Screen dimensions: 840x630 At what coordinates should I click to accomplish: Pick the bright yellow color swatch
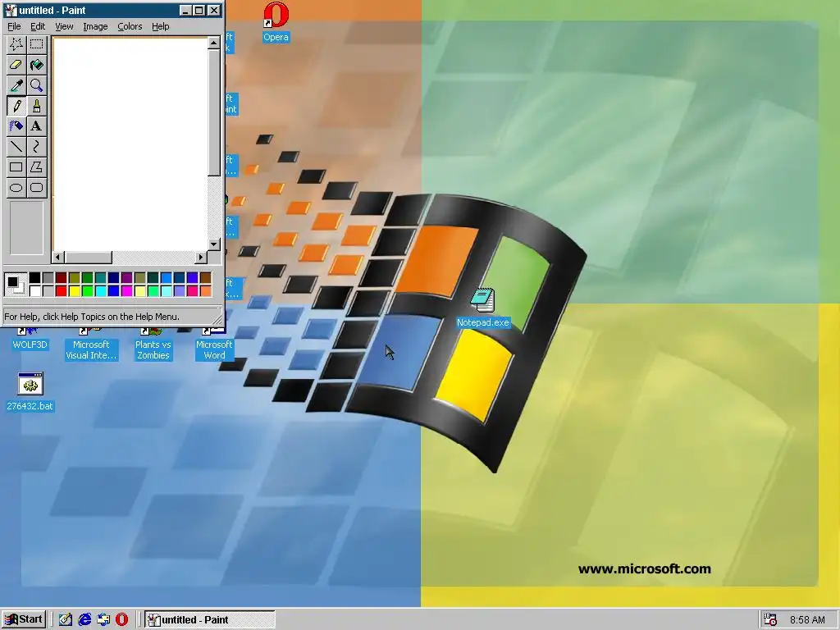click(x=74, y=291)
